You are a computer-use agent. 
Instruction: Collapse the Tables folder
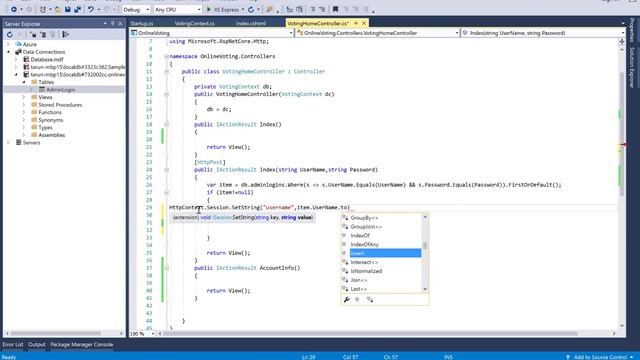pos(24,82)
